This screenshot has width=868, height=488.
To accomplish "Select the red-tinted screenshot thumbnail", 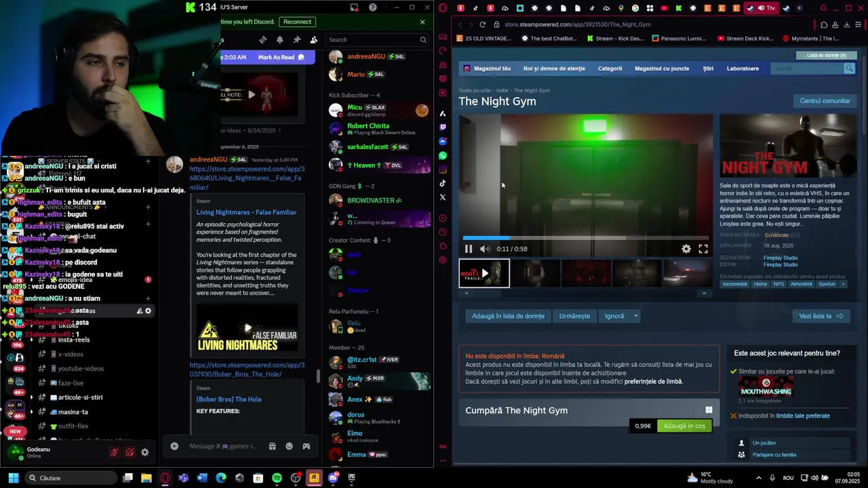I will [x=586, y=274].
